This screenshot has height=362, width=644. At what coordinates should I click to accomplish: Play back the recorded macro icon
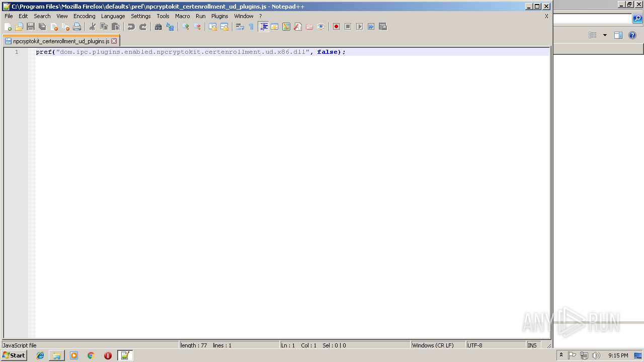coord(359,27)
